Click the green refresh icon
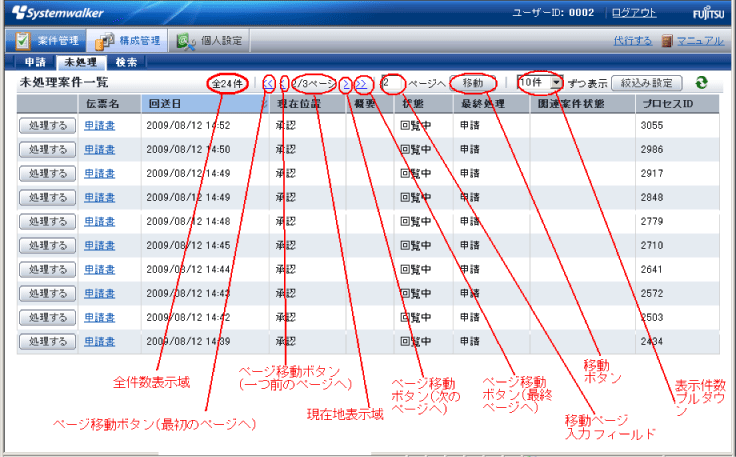This screenshot has height=457, width=736. 702,84
